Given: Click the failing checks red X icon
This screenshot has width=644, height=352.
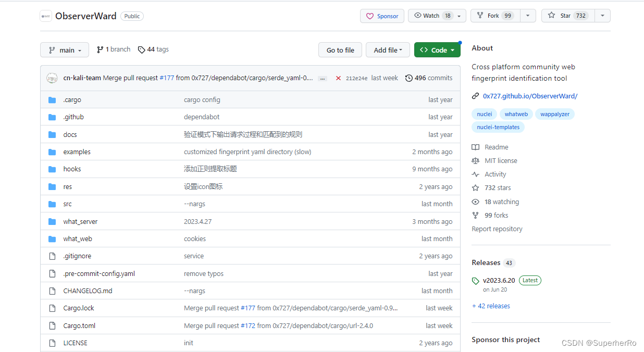Looking at the screenshot, I should [338, 77].
